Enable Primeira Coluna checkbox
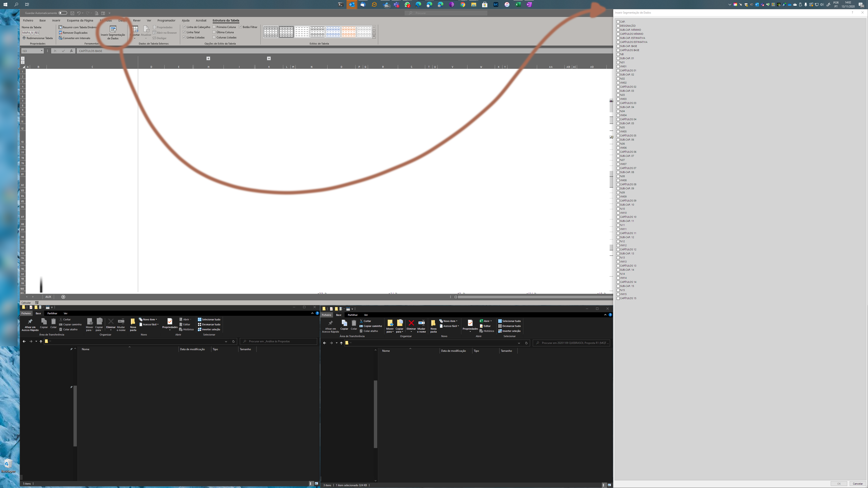Screen dimensions: 868x488 tap(214, 27)
